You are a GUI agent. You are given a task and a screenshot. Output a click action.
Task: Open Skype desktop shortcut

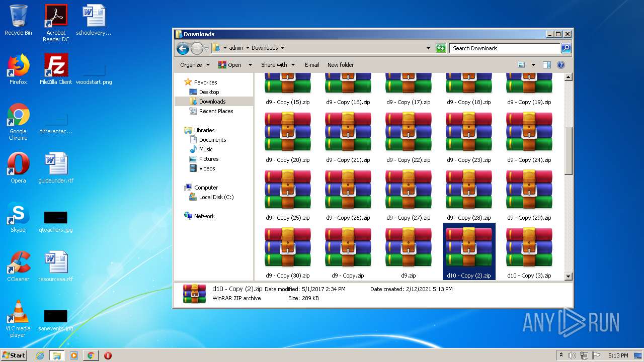(x=18, y=218)
